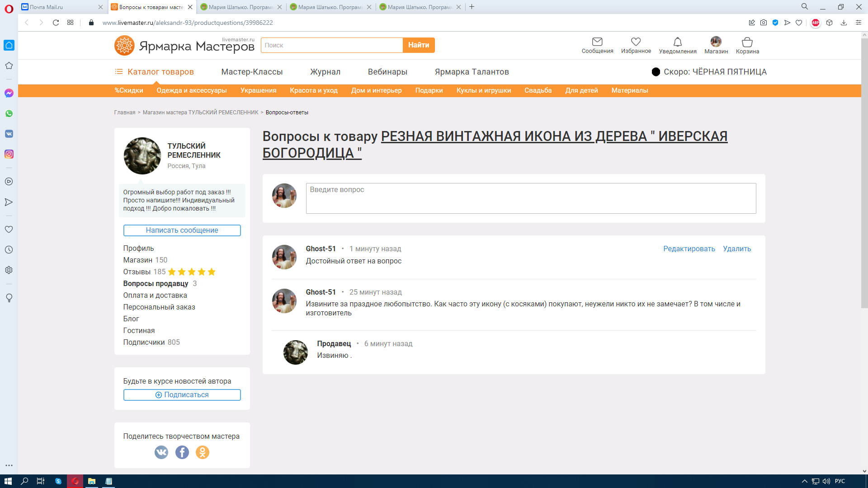Focus the Поиск search field
Image resolution: width=868 pixels, height=488 pixels.
click(x=332, y=45)
